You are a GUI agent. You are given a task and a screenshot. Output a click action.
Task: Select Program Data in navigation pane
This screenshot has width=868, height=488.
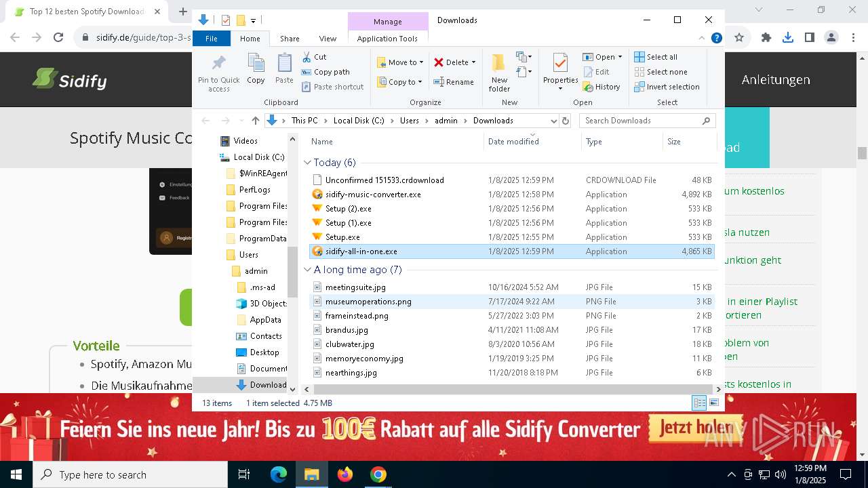pos(256,239)
